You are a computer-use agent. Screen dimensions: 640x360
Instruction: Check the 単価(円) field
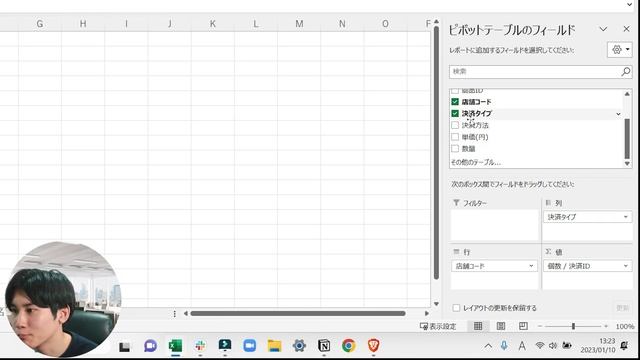click(x=455, y=137)
